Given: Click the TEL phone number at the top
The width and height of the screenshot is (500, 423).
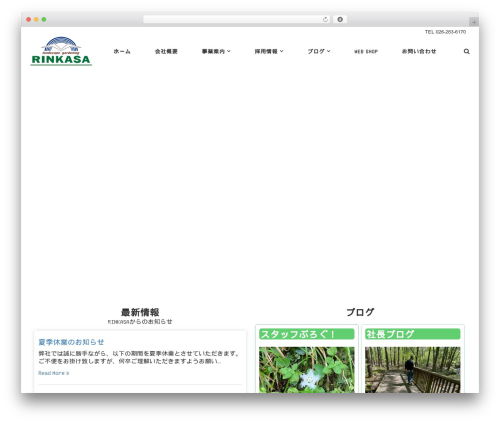Looking at the screenshot, I should (445, 32).
